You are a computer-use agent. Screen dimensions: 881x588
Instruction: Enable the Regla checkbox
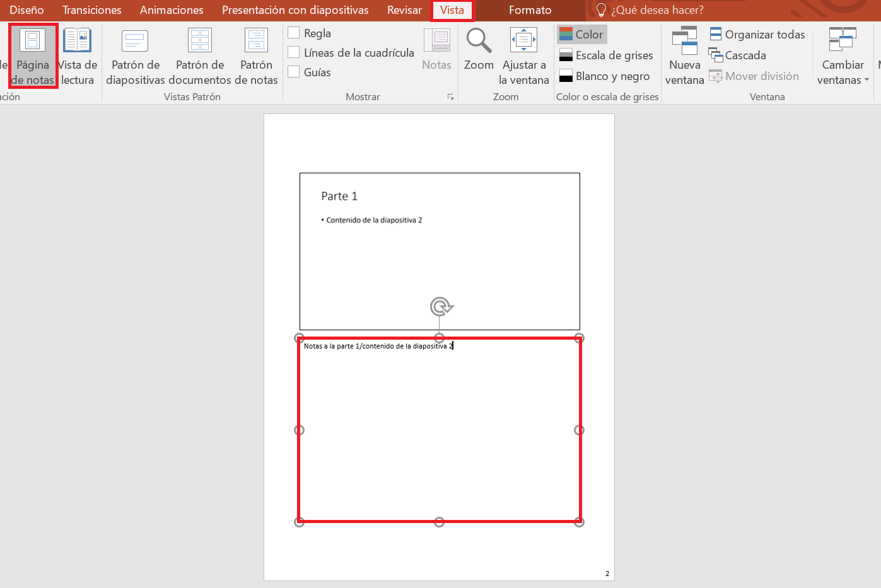293,33
